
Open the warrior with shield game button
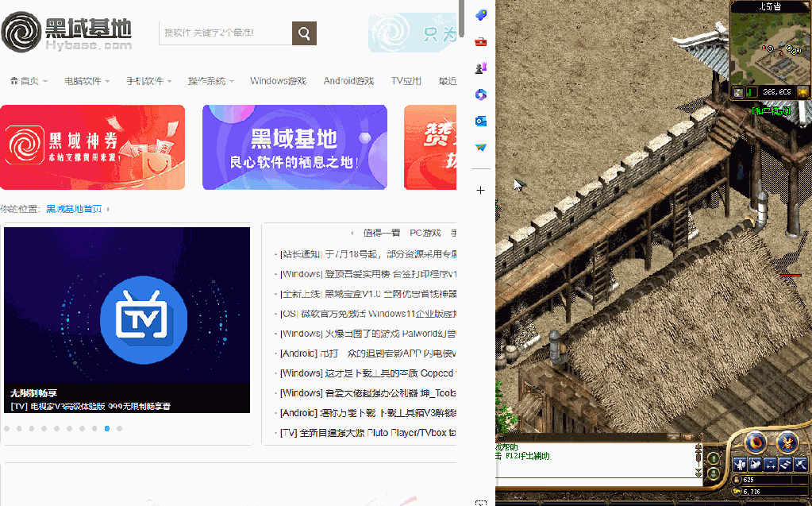[740, 463]
